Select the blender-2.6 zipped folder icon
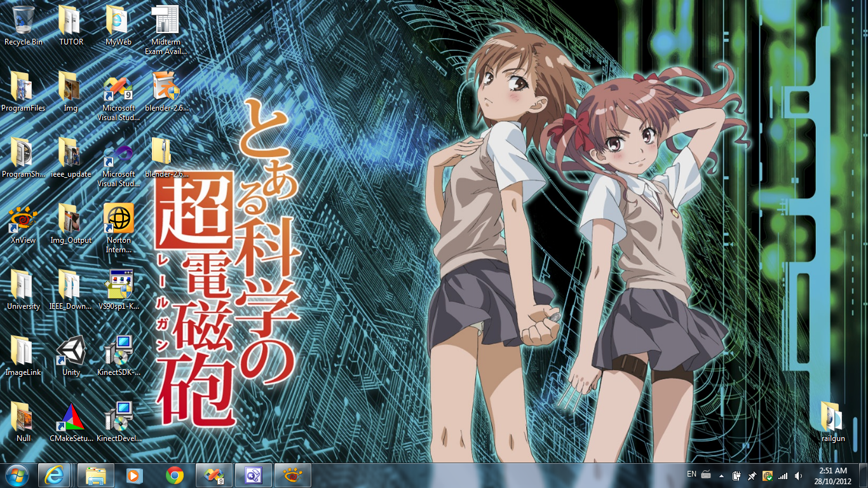Screen dimensions: 868x488 166,158
